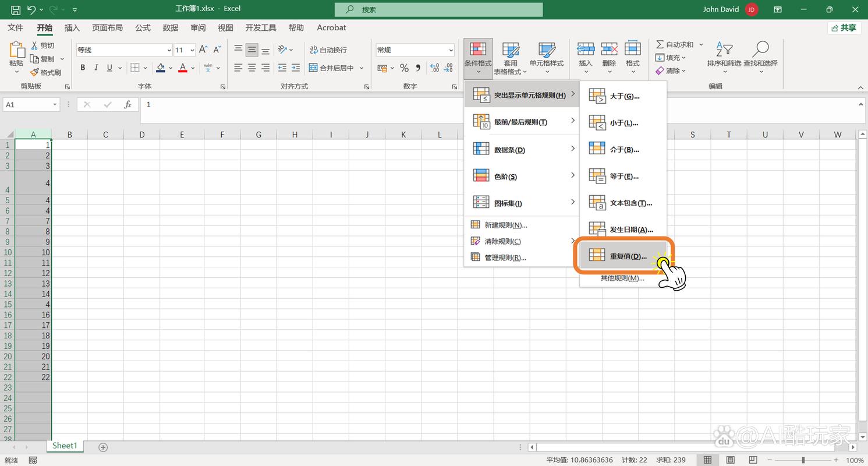
Task: Open the font name dropdown
Action: click(x=169, y=51)
